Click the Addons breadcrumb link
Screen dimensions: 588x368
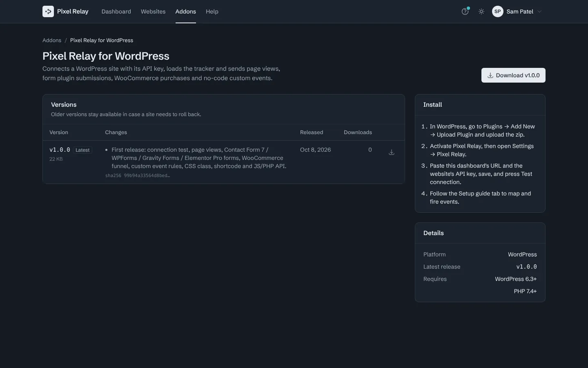click(x=52, y=40)
